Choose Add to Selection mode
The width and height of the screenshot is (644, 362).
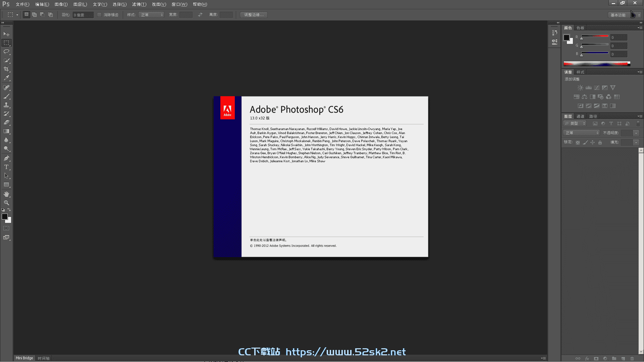click(x=34, y=15)
